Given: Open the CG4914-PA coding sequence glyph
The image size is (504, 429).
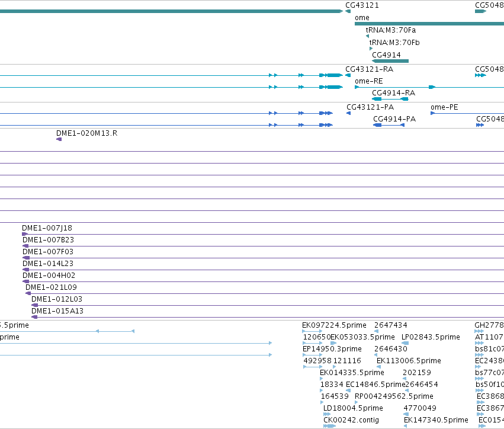Looking at the screenshot, I should point(389,125).
